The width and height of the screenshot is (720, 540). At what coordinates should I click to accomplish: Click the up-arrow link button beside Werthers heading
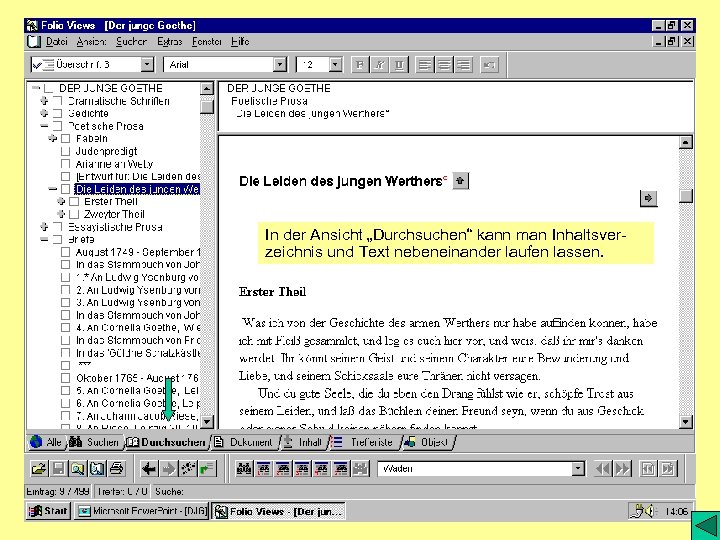[461, 181]
